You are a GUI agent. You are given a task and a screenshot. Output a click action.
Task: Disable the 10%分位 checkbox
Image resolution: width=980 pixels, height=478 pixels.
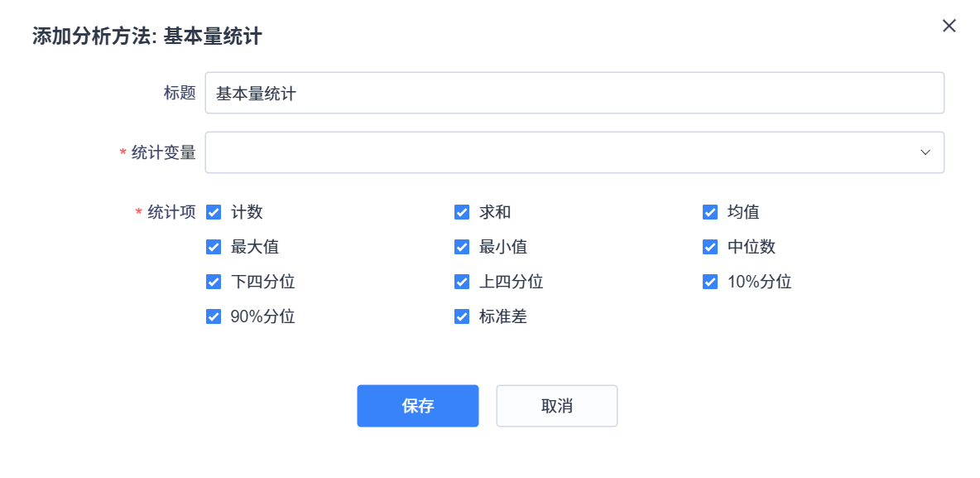tap(710, 282)
